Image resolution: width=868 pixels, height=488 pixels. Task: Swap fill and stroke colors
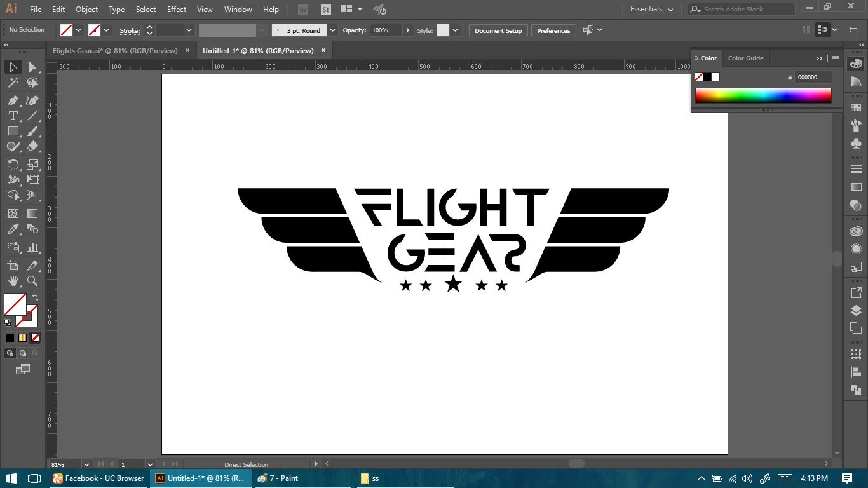(36, 297)
